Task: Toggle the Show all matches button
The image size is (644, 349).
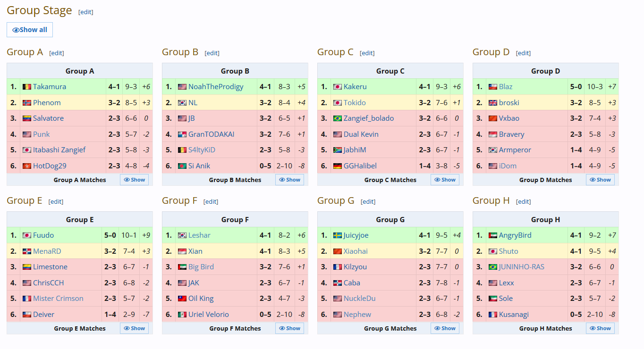Action: [x=30, y=30]
